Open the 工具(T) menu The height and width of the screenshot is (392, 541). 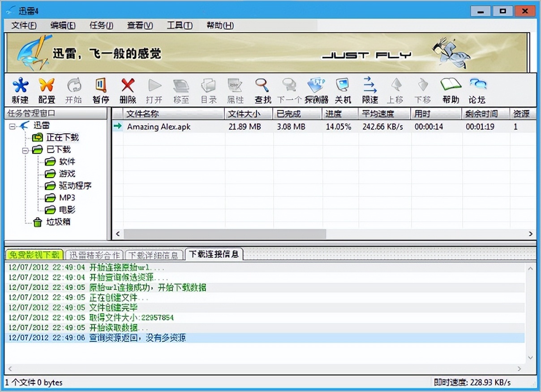coord(180,25)
